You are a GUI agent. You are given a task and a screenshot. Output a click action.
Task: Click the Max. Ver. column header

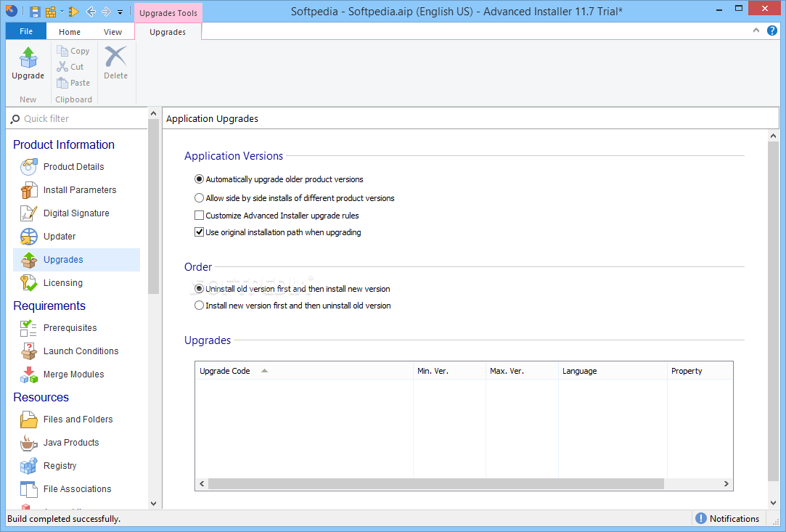click(x=522, y=371)
